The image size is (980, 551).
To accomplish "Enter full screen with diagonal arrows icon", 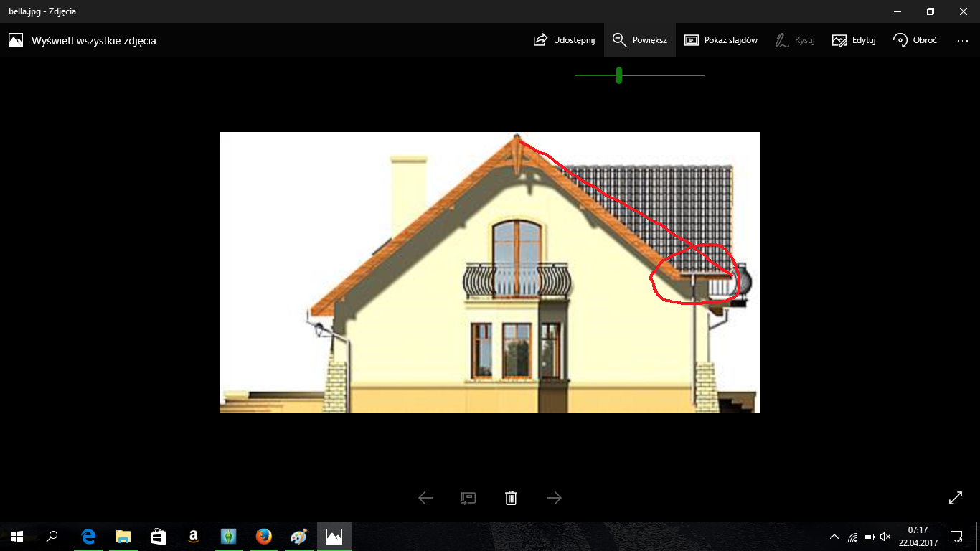I will (956, 497).
